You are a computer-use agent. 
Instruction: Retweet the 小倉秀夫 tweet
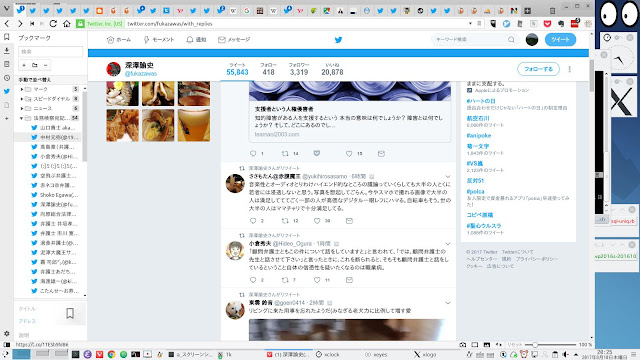tap(285, 280)
